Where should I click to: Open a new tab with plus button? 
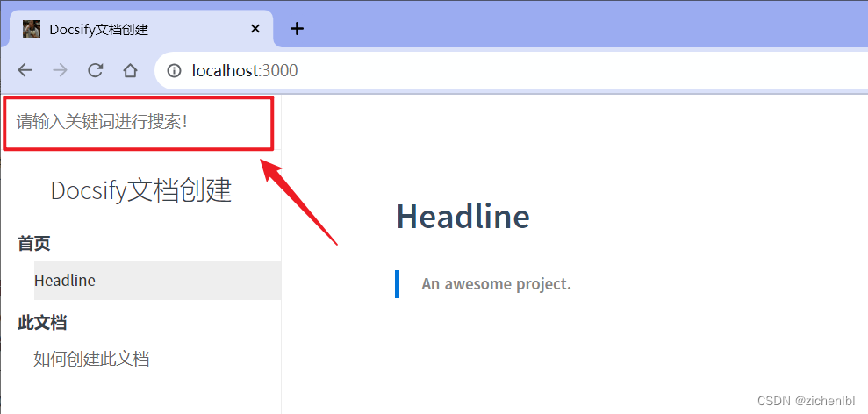click(298, 29)
